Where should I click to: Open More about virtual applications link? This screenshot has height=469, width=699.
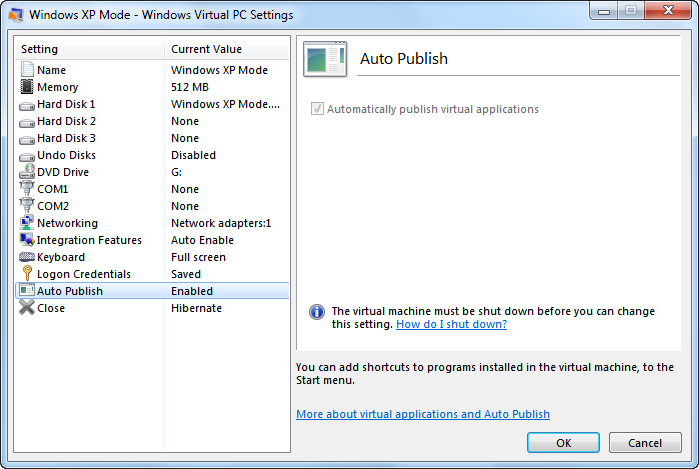click(x=423, y=414)
